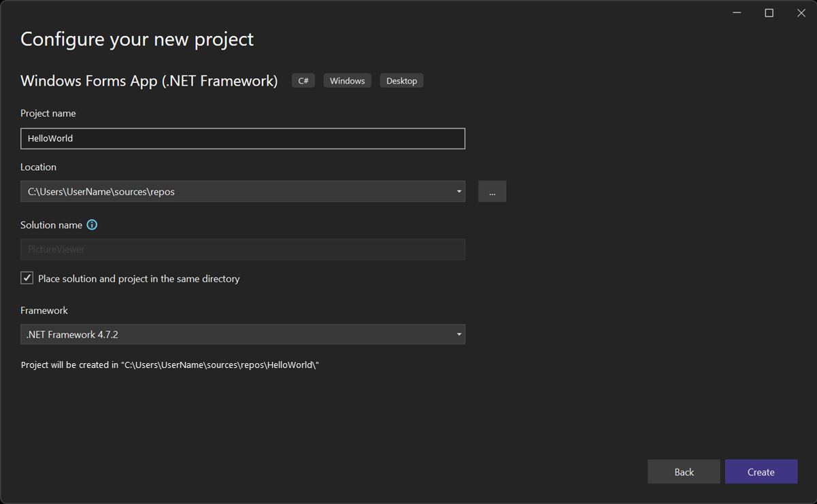Open the .NET Framework 4.7.2 selector
The width and height of the screenshot is (817, 504).
pos(243,334)
